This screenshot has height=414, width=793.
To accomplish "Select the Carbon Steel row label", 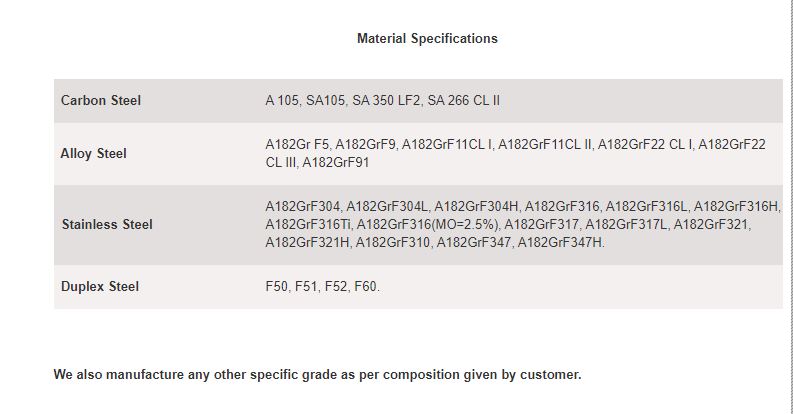I will pyautogui.click(x=101, y=101).
